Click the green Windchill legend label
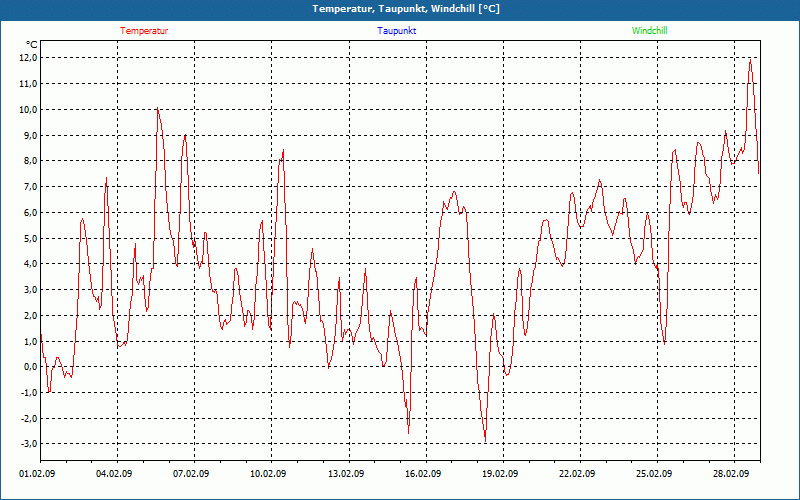 tap(649, 31)
